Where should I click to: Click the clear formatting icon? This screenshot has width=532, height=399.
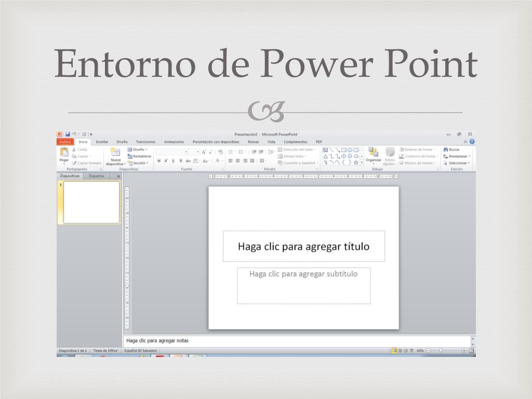click(220, 152)
